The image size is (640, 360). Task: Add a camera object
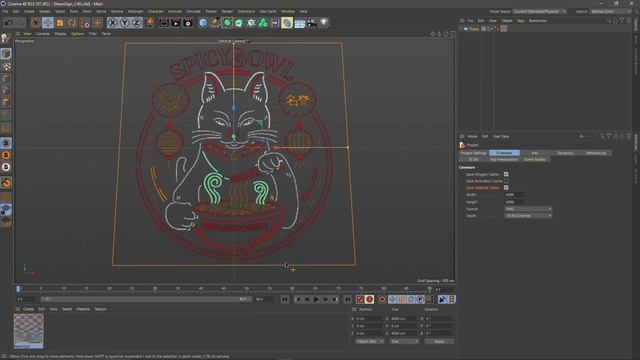click(x=312, y=23)
